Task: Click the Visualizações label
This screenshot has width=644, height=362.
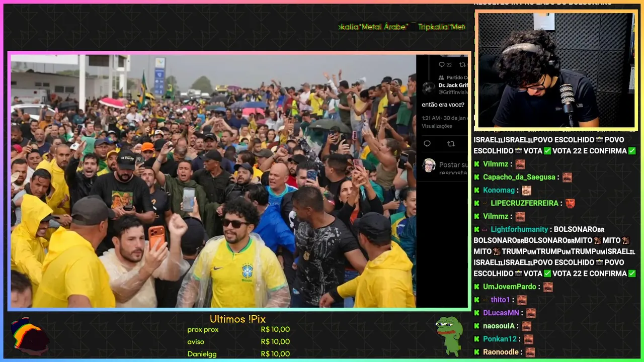Action: (437, 126)
